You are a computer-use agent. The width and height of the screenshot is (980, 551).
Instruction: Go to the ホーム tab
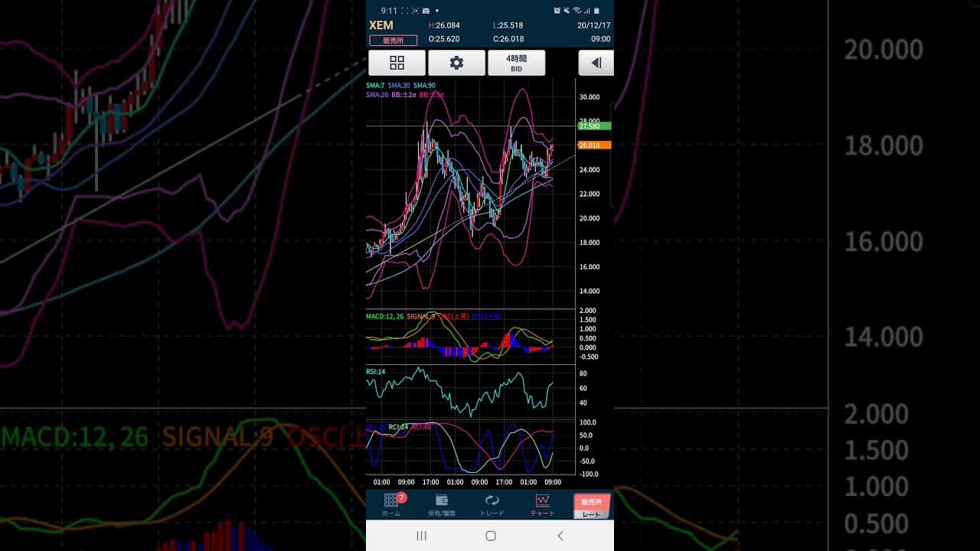tap(391, 505)
